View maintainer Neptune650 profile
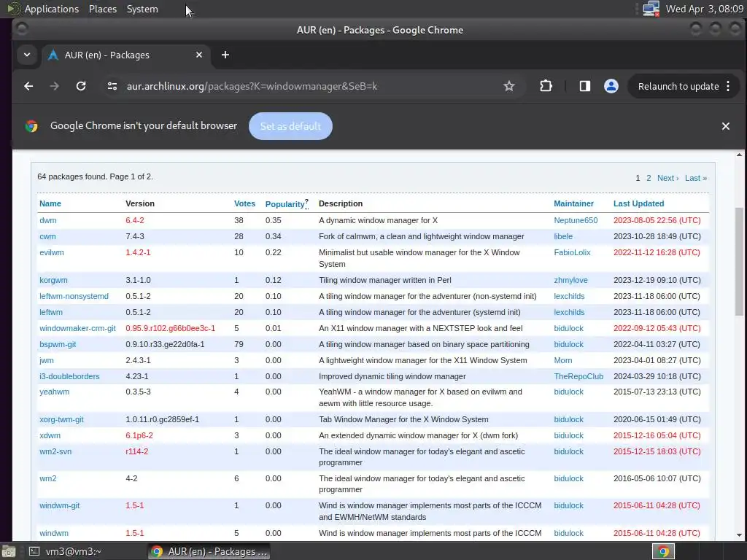This screenshot has width=747, height=560. tap(576, 220)
